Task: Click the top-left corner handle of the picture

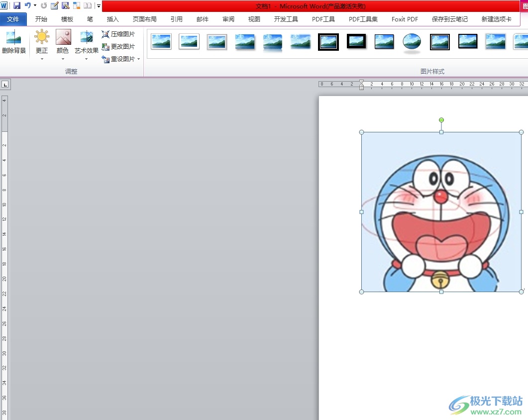Action: point(362,132)
